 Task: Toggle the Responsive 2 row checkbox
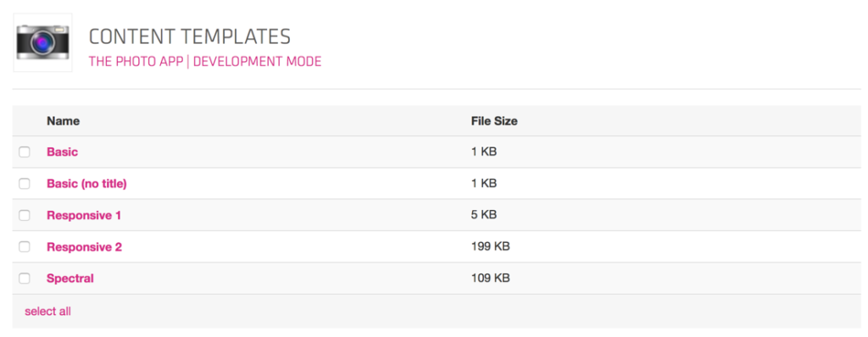coord(25,246)
